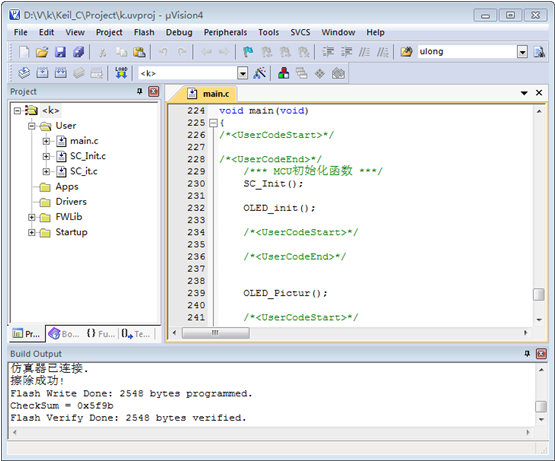Select the Apps folder in the project tree
Image resolution: width=555 pixels, height=461 pixels.
[x=67, y=187]
